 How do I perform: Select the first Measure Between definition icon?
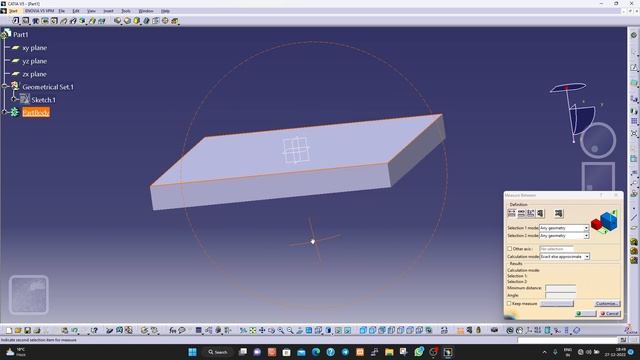tap(511, 213)
